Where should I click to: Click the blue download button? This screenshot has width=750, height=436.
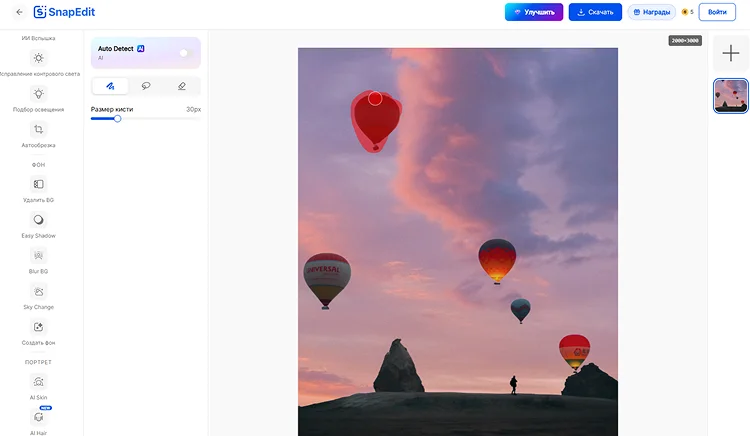click(595, 12)
